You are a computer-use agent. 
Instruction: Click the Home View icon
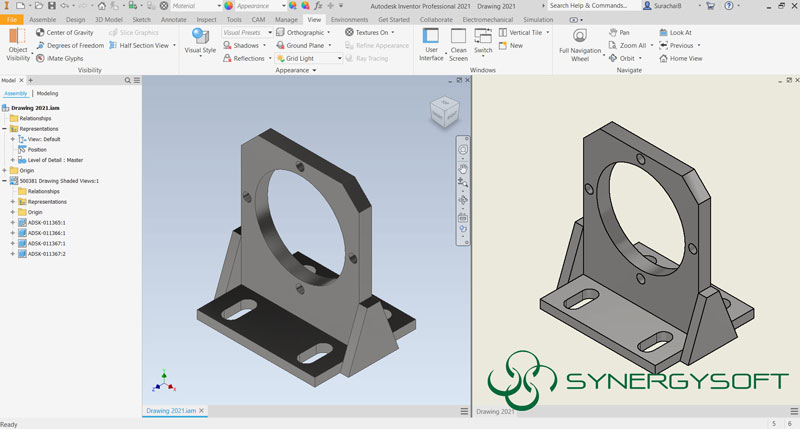click(x=662, y=58)
